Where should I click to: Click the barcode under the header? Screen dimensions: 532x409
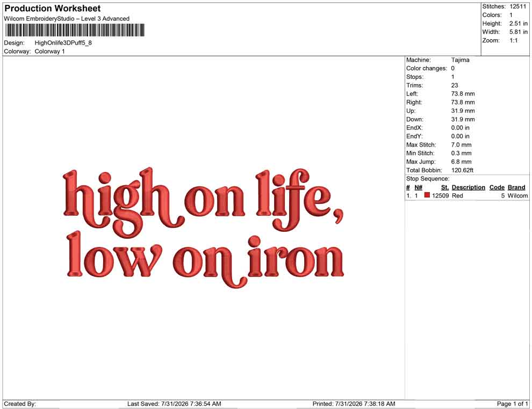(x=75, y=30)
